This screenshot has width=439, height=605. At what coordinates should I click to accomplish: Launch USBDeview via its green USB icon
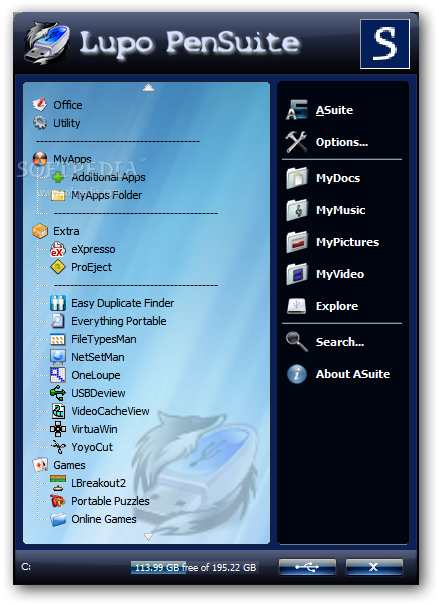pos(58,393)
